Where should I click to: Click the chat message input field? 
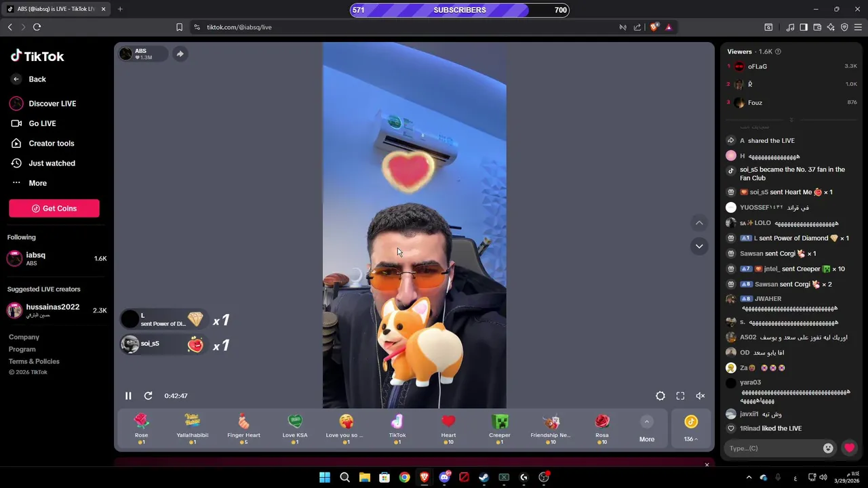772,448
